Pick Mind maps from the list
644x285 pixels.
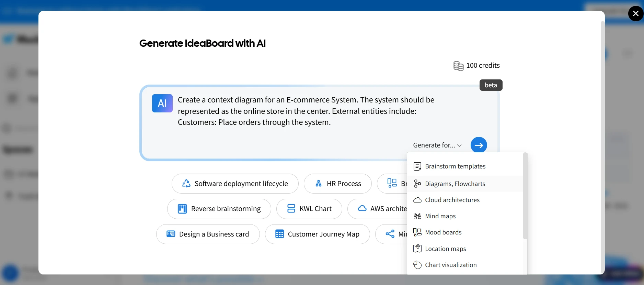click(465, 216)
